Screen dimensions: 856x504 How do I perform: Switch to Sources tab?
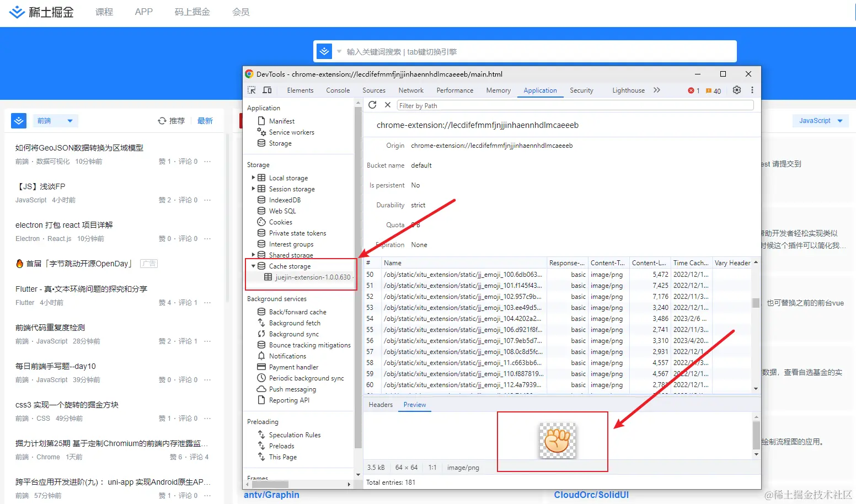tap(374, 90)
